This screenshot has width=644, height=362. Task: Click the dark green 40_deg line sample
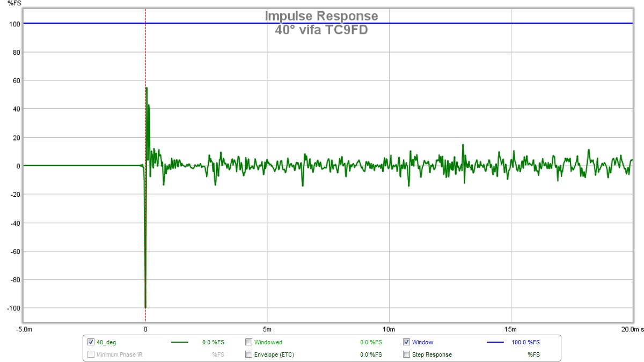point(179,342)
